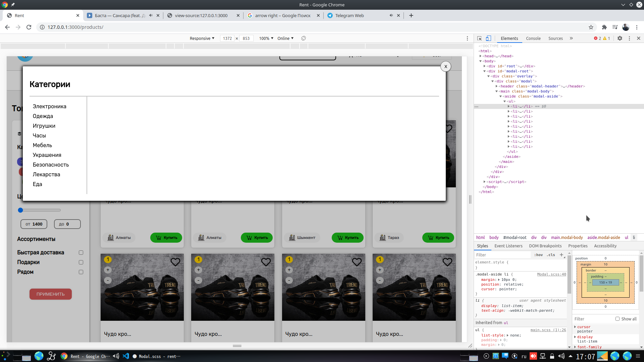
Task: Expand margin shorthand in .modal-aside li rule
Action: [x=499, y=280]
